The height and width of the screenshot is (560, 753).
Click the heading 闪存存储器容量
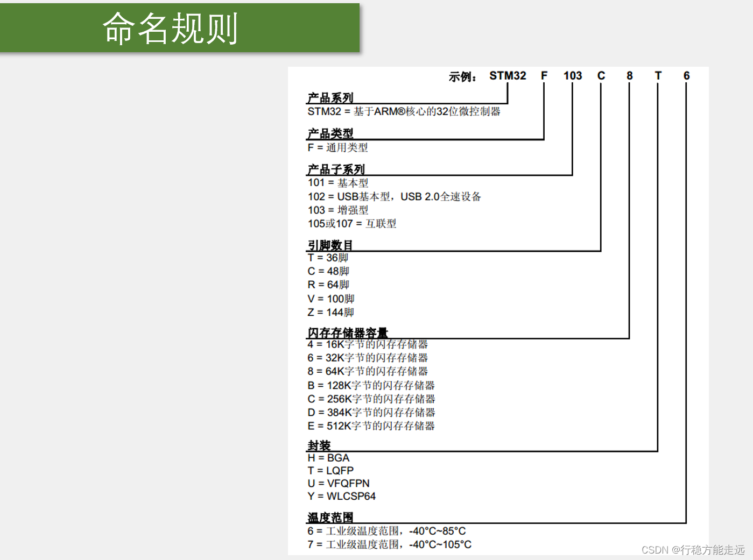coord(347,333)
